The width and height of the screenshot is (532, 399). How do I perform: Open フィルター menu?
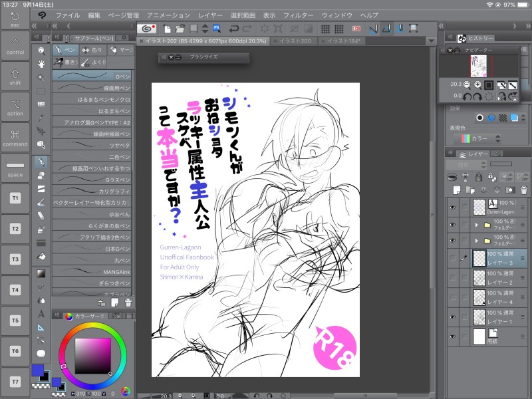pyautogui.click(x=298, y=15)
